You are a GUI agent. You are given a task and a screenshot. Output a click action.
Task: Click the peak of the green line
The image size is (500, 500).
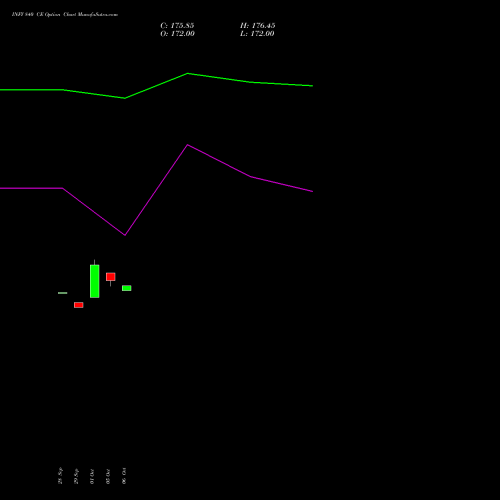point(188,73)
